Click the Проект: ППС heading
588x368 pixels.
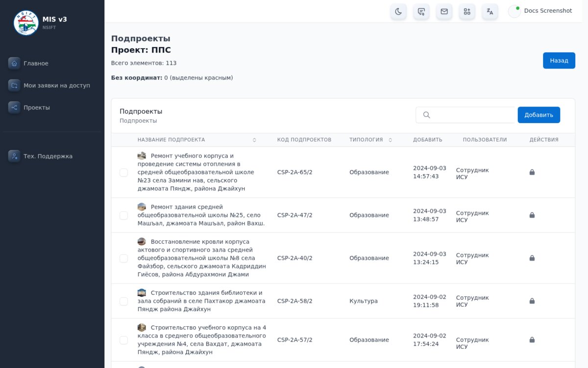141,50
